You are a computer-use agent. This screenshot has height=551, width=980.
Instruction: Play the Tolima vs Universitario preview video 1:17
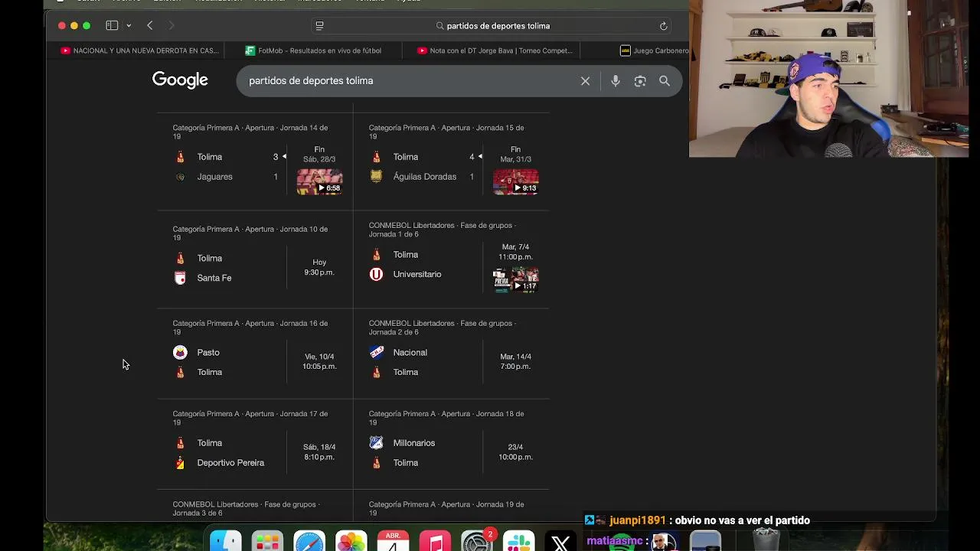[516, 280]
